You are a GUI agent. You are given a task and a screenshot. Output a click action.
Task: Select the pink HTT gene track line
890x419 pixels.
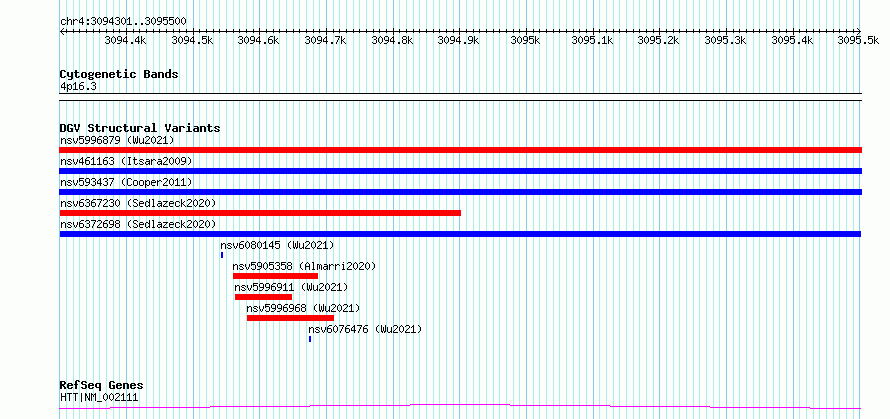[460, 407]
